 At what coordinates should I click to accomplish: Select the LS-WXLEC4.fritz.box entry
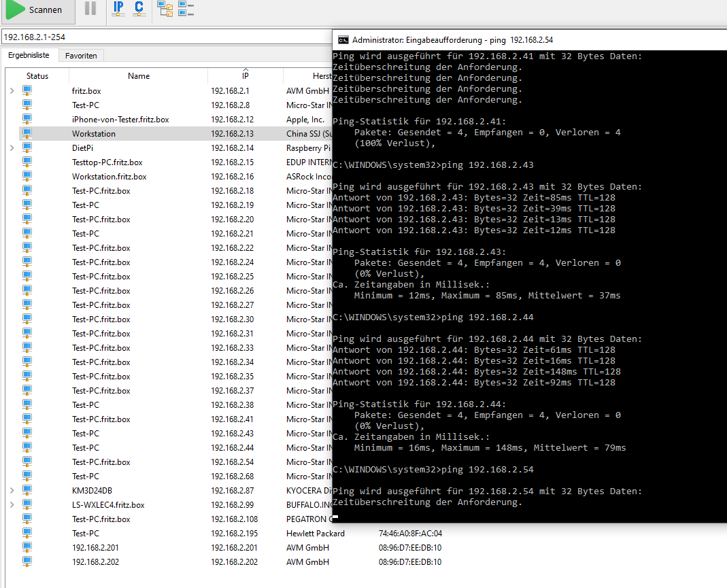click(x=108, y=504)
